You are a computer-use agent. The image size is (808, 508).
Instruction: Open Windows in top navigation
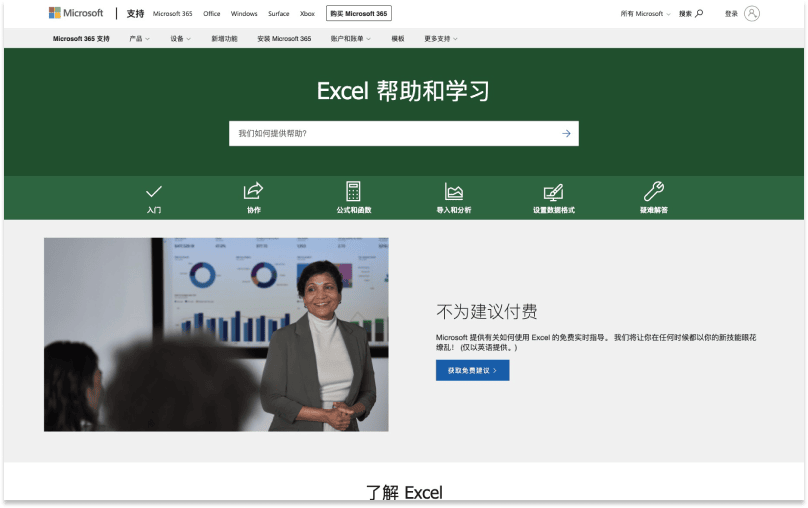click(x=244, y=14)
